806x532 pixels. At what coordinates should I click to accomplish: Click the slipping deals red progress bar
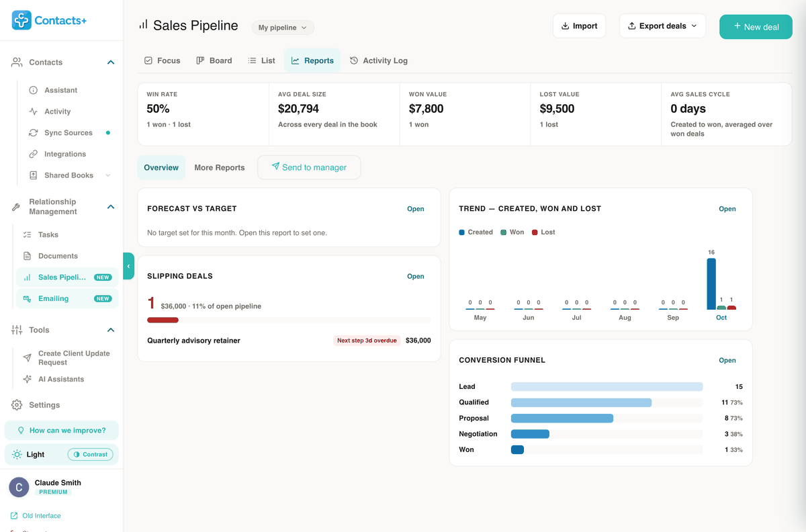(x=163, y=320)
